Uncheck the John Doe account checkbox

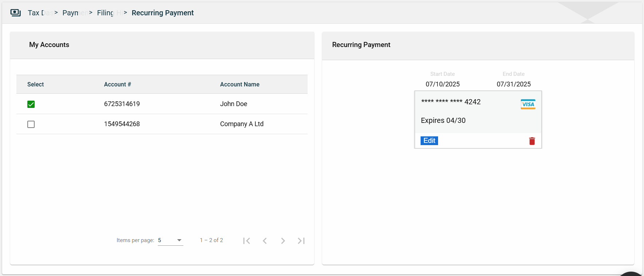pos(31,104)
